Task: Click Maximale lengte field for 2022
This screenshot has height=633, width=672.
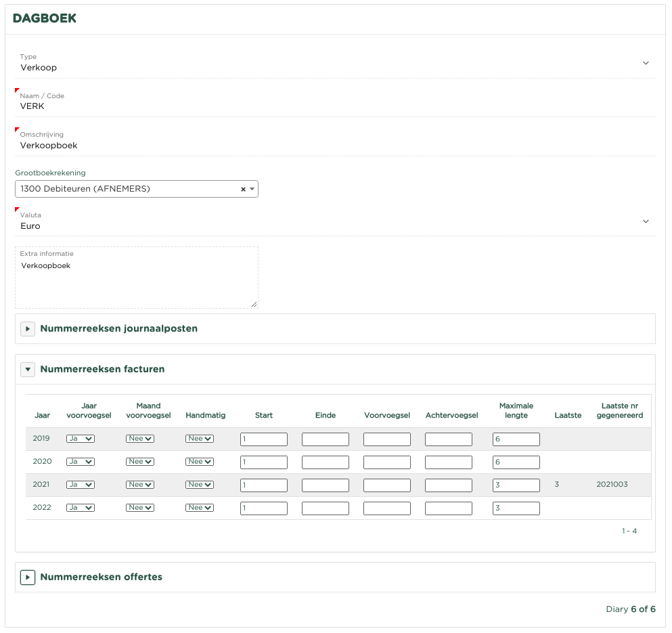Action: tap(516, 508)
